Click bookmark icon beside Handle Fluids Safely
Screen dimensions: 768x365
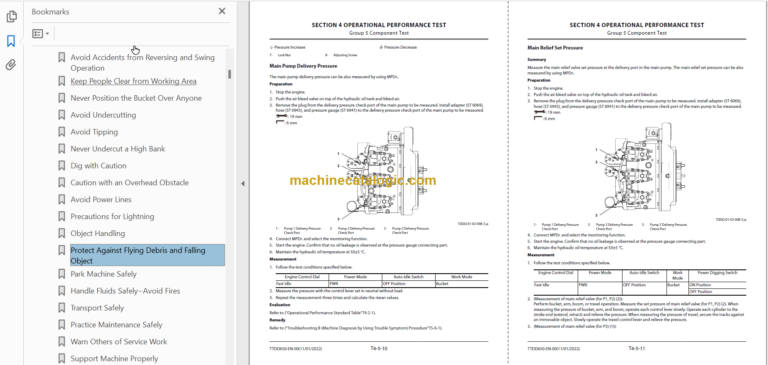click(x=61, y=291)
